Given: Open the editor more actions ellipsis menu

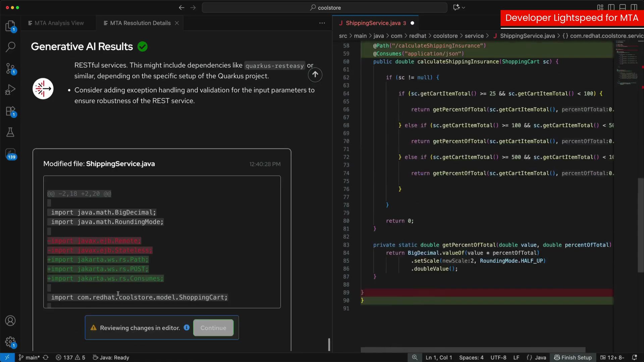Looking at the screenshot, I should [322, 23].
